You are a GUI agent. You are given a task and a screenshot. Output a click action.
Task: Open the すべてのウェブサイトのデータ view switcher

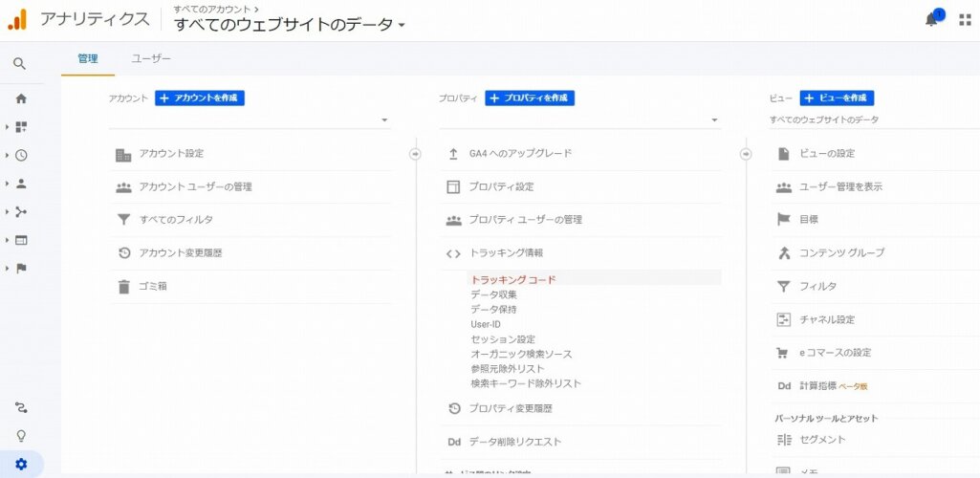click(x=290, y=25)
